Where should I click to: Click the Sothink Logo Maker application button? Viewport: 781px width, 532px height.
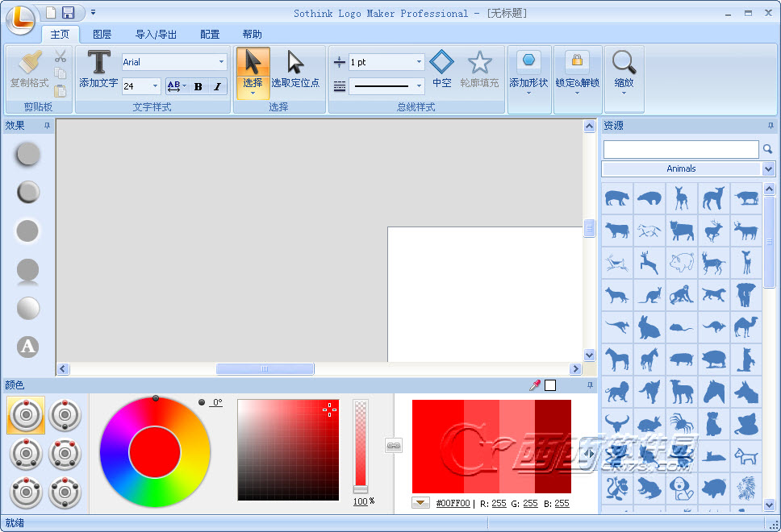tap(20, 20)
